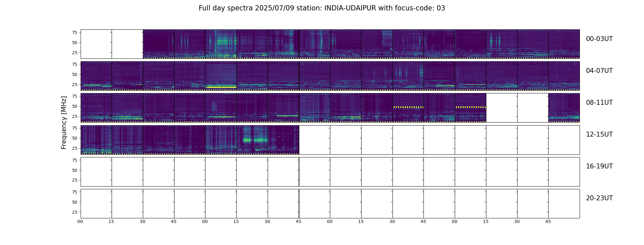The width and height of the screenshot is (644, 245).
Task: Click the '25' tick label of the 00-03UT row
Action: (x=75, y=53)
